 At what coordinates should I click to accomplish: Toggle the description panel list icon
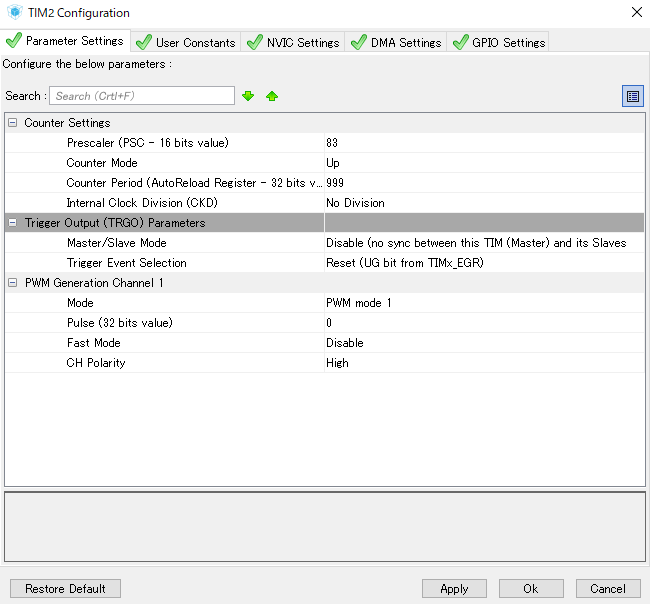point(633,96)
